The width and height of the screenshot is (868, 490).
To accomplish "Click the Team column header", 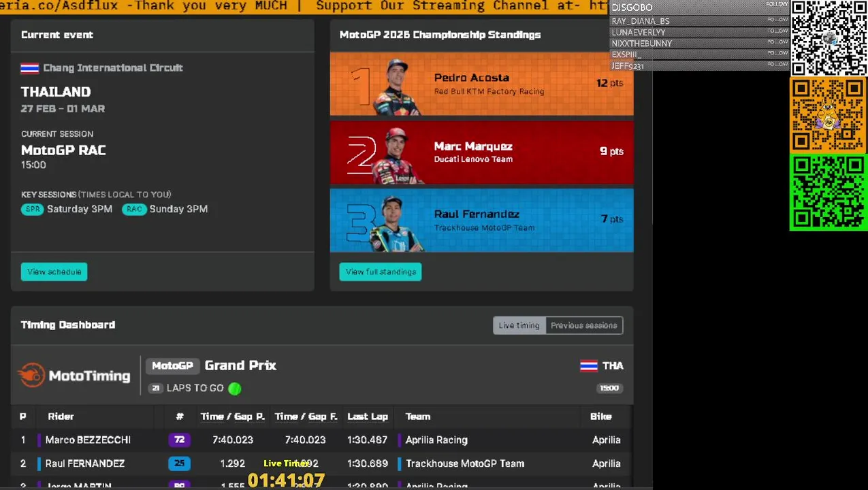I will point(418,417).
